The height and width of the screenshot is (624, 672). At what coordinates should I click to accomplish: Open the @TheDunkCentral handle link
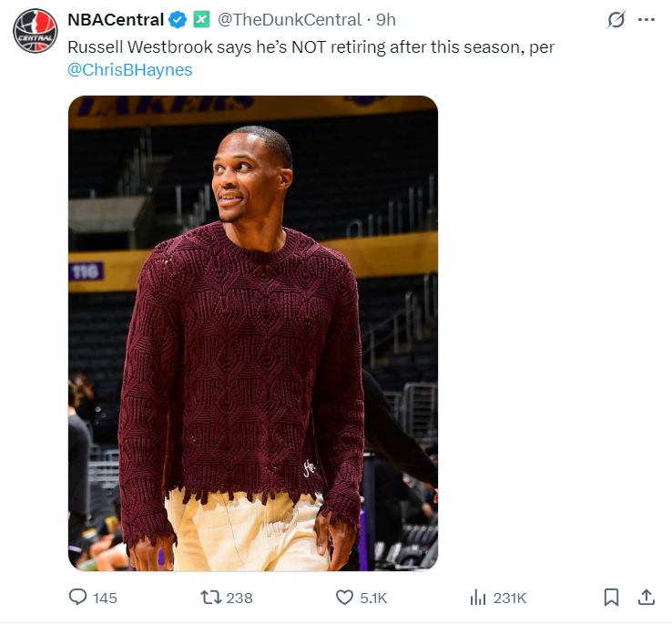point(288,19)
